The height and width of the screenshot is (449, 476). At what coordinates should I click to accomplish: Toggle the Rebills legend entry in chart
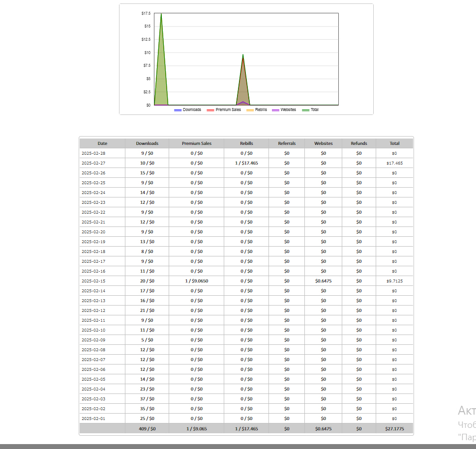tap(257, 110)
